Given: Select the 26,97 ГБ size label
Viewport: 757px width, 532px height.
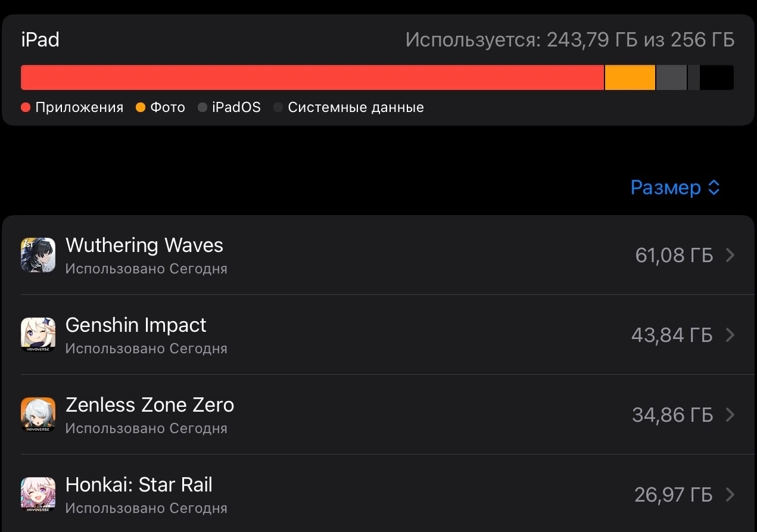Looking at the screenshot, I should point(674,494).
